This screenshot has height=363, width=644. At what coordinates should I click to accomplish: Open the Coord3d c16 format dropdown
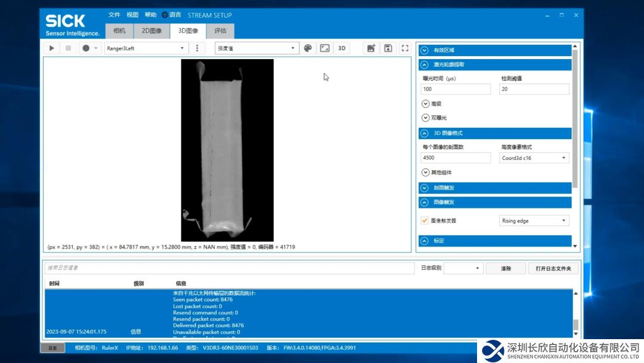[534, 158]
